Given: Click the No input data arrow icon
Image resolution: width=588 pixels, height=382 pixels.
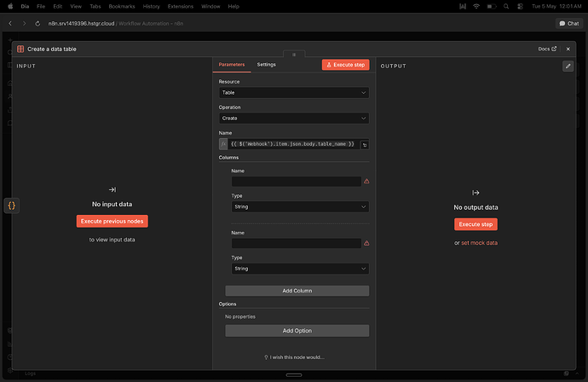Looking at the screenshot, I should (x=112, y=189).
